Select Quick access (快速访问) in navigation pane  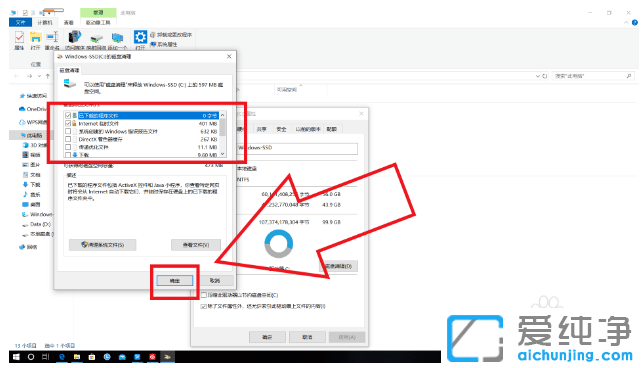point(33,96)
